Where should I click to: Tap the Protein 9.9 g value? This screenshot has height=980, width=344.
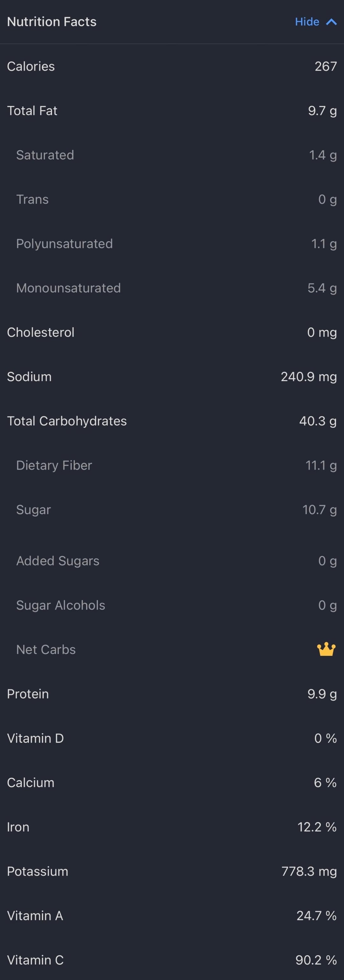[322, 694]
